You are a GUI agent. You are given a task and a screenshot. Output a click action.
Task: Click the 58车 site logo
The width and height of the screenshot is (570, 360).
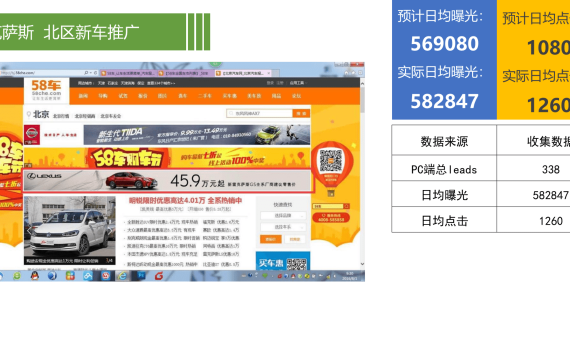pyautogui.click(x=46, y=90)
